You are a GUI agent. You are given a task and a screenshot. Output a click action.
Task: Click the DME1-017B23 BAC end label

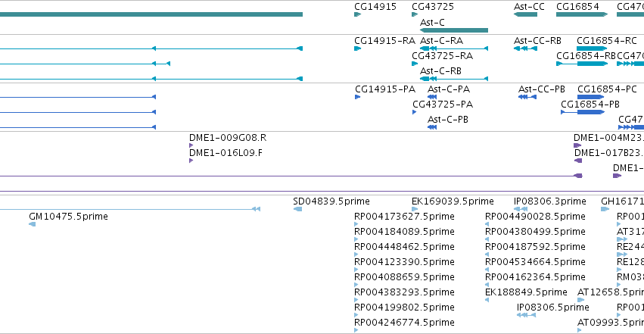point(608,153)
